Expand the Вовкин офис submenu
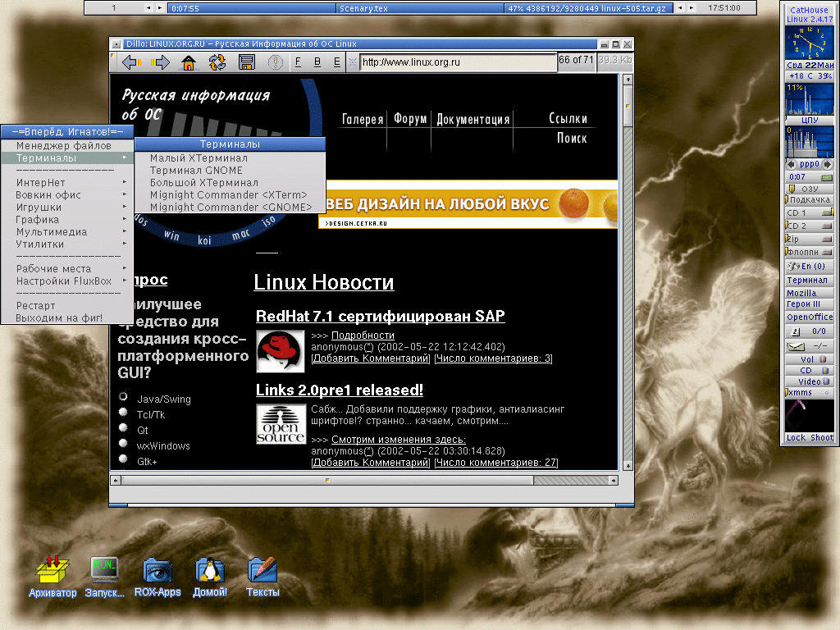The width and height of the screenshot is (840, 630). [67, 195]
